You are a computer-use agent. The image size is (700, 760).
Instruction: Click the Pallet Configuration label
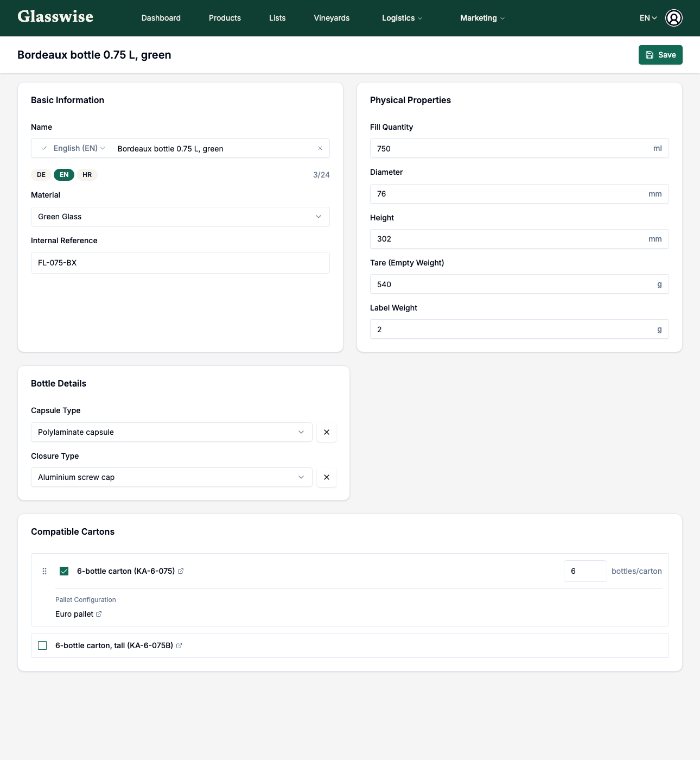pos(86,600)
